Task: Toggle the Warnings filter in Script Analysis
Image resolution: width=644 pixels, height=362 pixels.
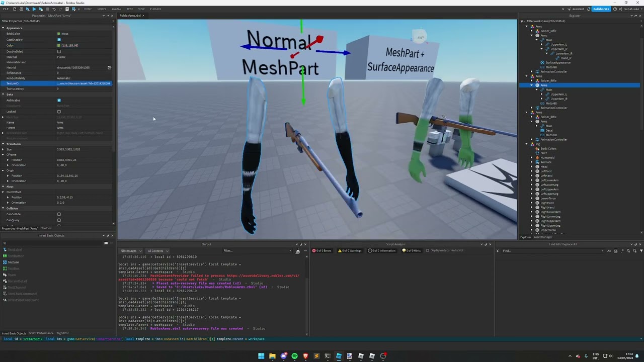Action: tap(350, 250)
